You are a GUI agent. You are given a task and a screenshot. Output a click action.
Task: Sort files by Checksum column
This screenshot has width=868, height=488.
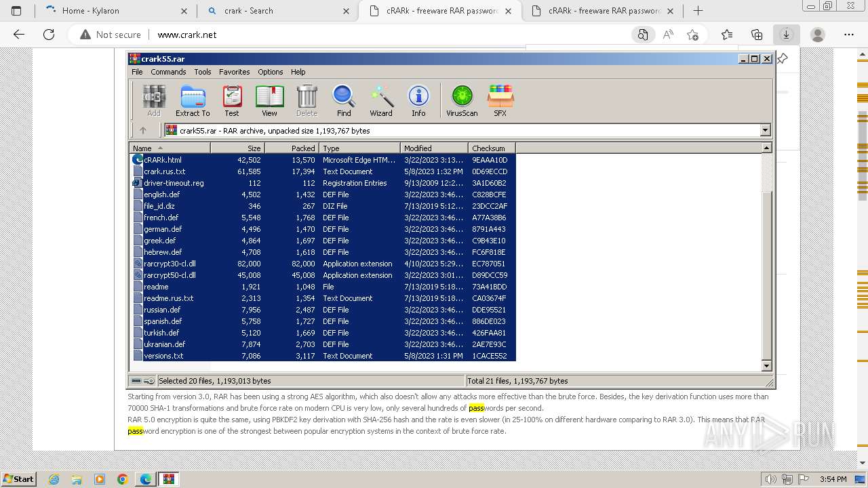[x=492, y=148]
